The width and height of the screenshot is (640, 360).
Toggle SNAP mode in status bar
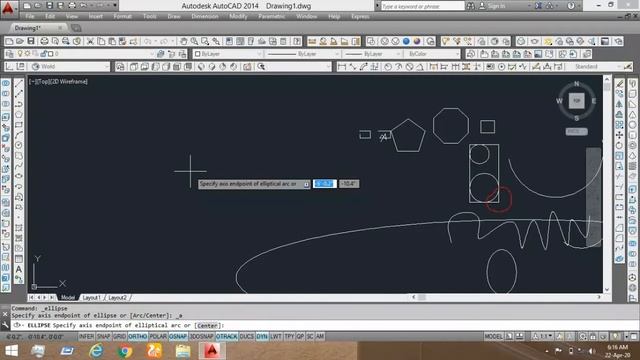(x=103, y=336)
